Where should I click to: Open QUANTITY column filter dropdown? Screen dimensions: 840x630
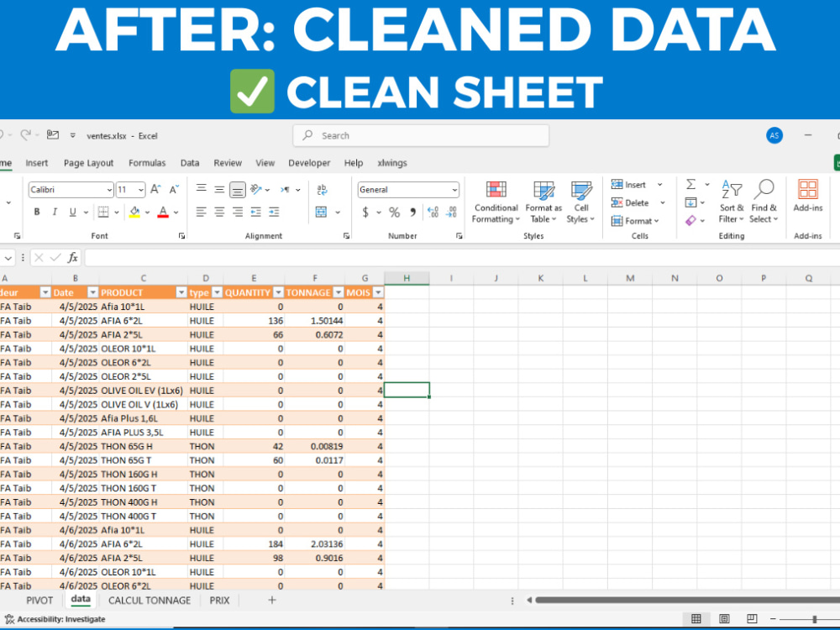tap(278, 292)
